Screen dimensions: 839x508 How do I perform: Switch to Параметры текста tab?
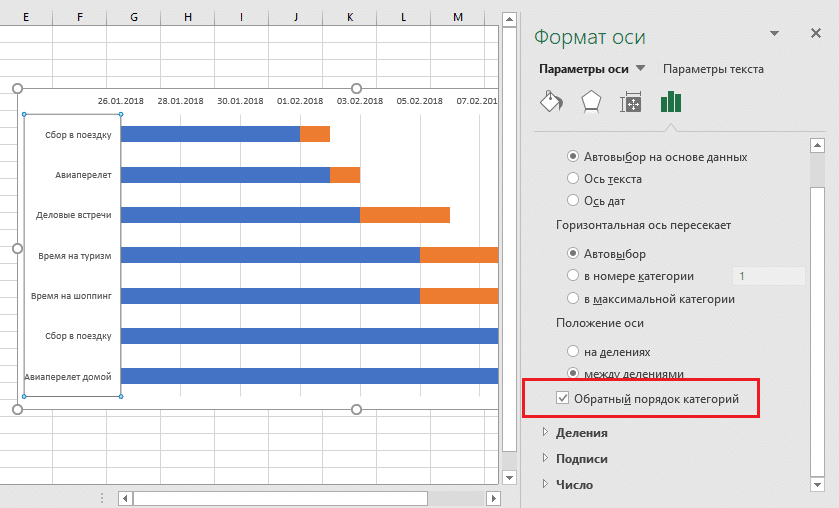click(713, 69)
